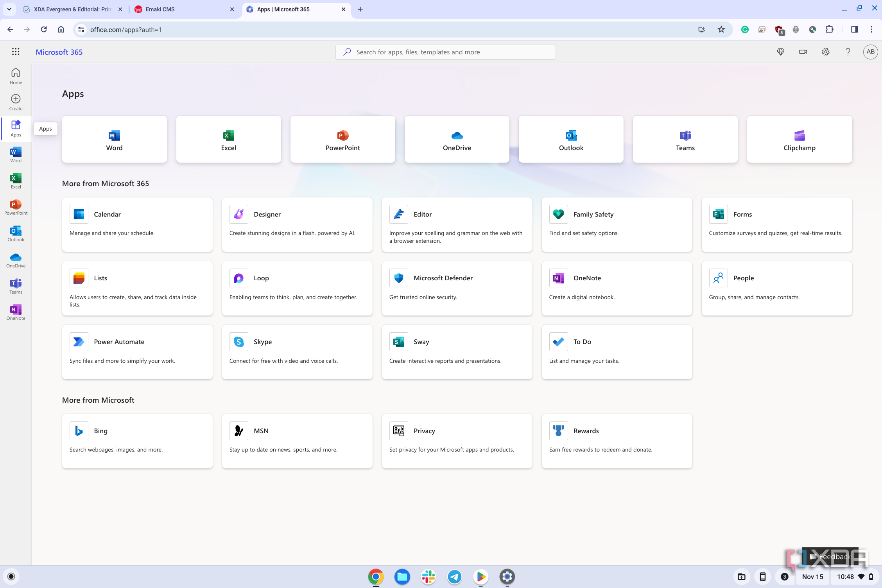Image resolution: width=882 pixels, height=588 pixels.
Task: Open the Privacy card
Action: 457,441
